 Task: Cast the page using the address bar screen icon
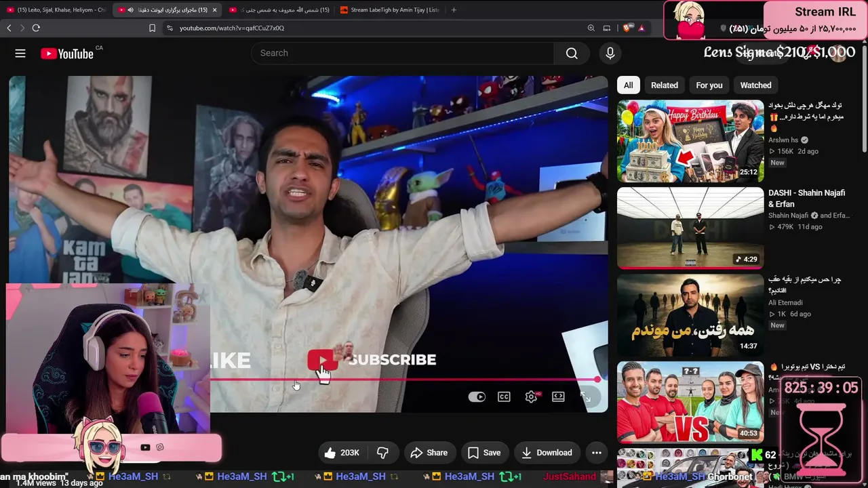[607, 28]
